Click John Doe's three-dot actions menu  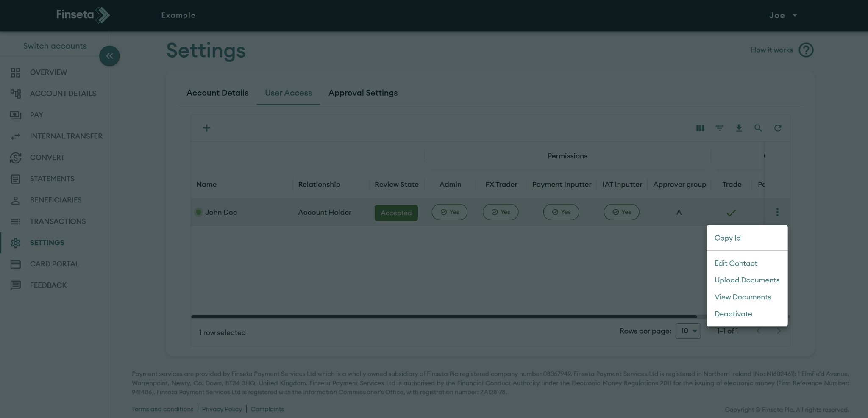(x=777, y=212)
